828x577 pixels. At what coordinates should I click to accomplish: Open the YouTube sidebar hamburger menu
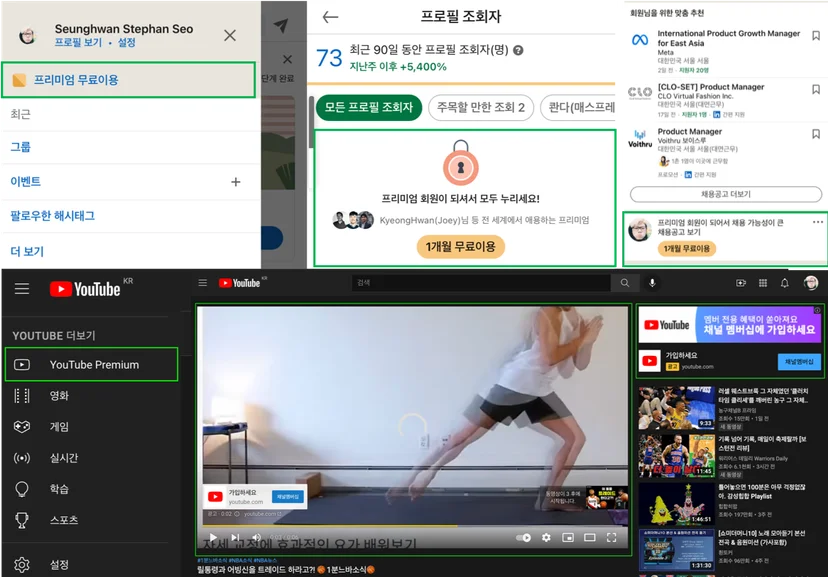pyautogui.click(x=22, y=289)
